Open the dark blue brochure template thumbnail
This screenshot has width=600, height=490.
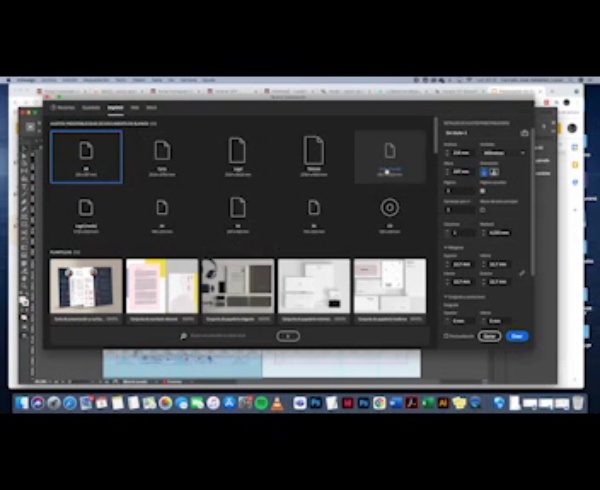coord(86,286)
